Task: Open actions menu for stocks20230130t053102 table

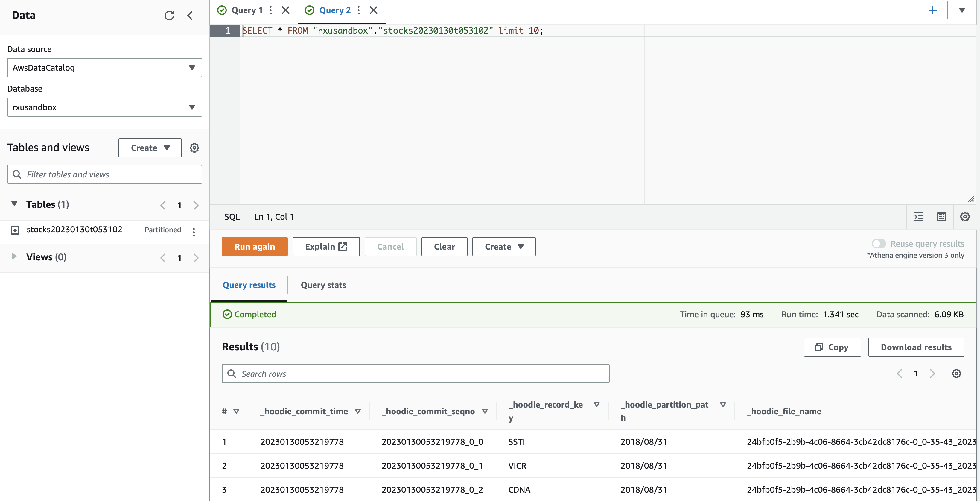Action: pyautogui.click(x=194, y=231)
